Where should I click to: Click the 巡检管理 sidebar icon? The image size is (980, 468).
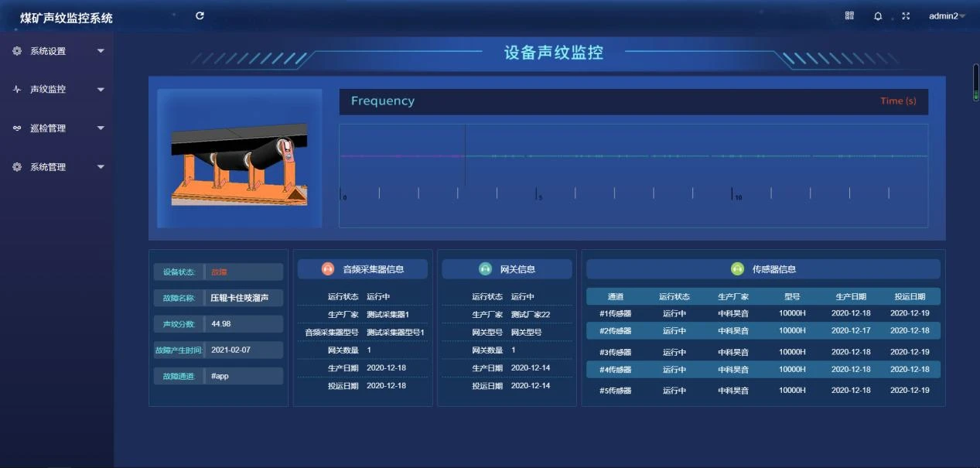(17, 128)
